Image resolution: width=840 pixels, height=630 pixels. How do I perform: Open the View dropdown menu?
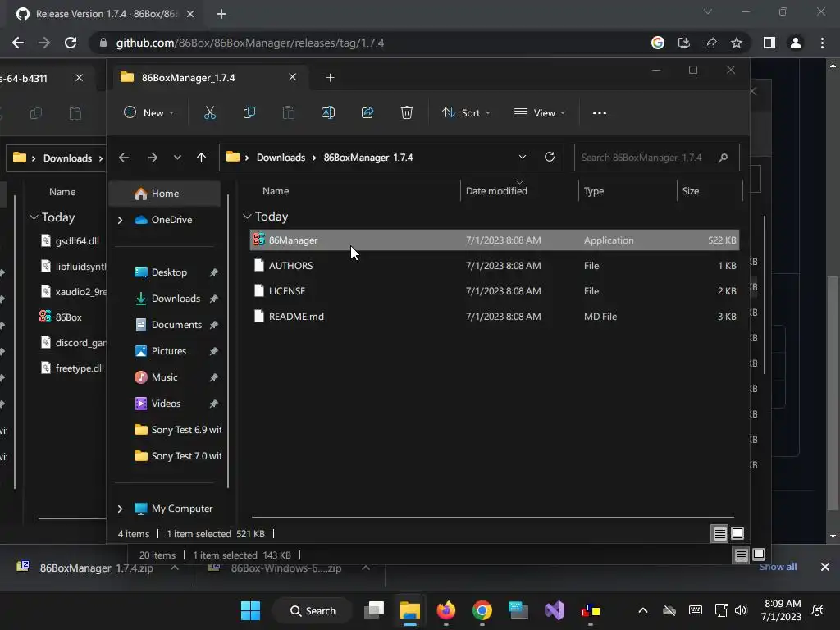coord(540,112)
